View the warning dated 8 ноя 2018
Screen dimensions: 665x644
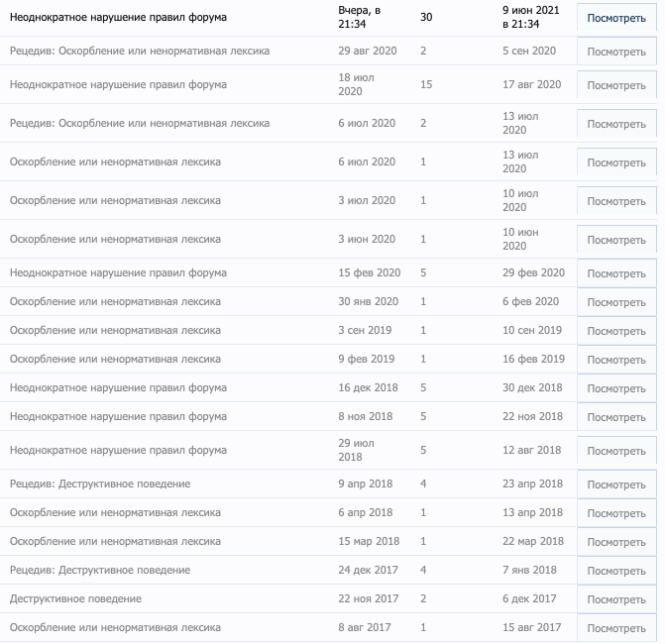pos(616,417)
